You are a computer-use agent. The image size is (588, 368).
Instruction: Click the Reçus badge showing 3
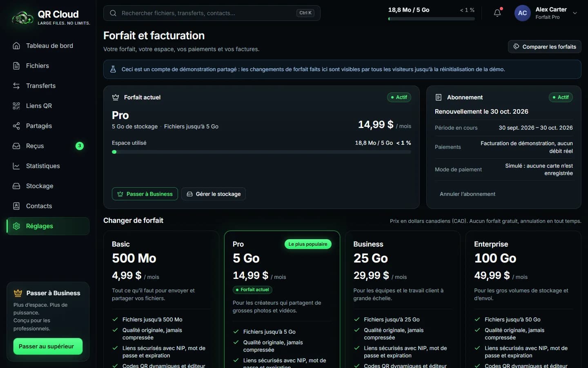(80, 146)
